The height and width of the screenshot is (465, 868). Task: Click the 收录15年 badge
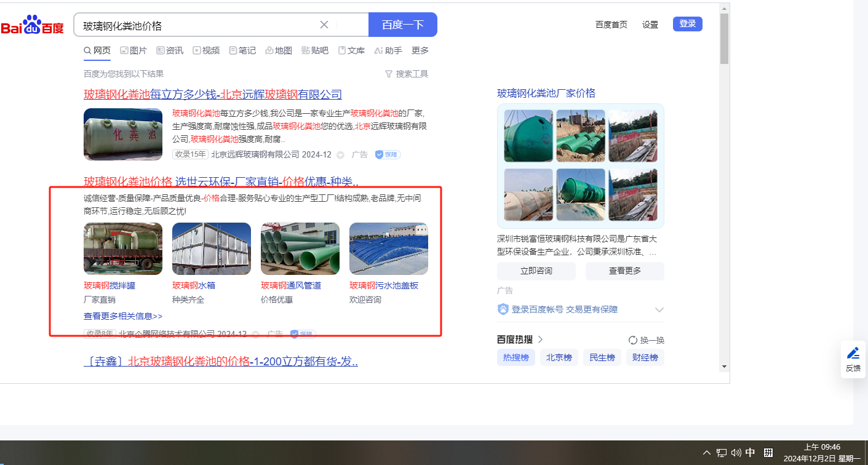[191, 154]
